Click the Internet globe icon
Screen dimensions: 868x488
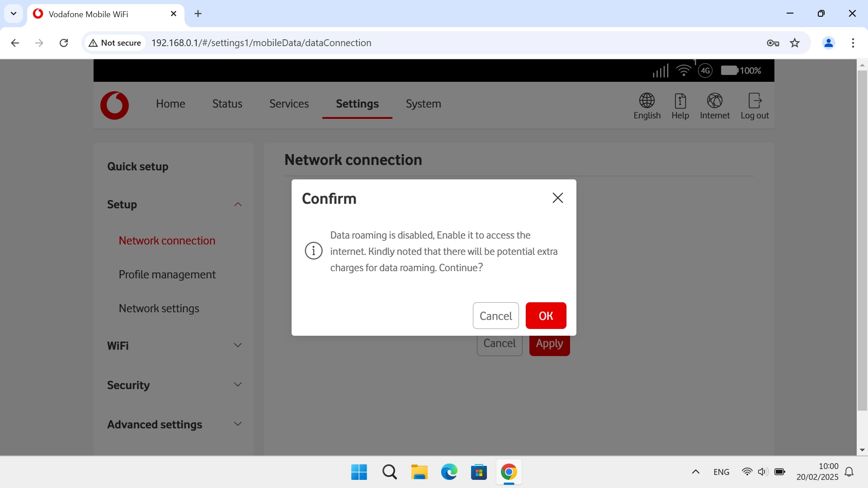click(714, 101)
